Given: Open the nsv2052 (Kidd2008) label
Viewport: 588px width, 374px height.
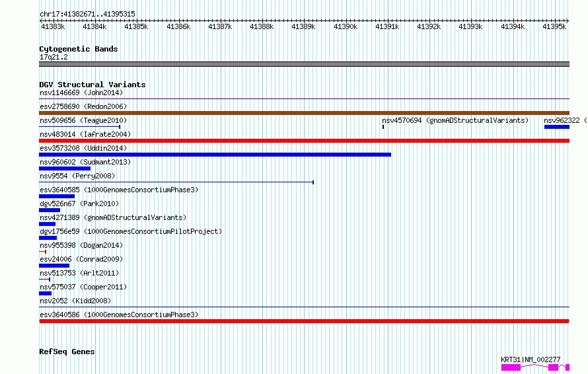Looking at the screenshot, I should point(75,301).
